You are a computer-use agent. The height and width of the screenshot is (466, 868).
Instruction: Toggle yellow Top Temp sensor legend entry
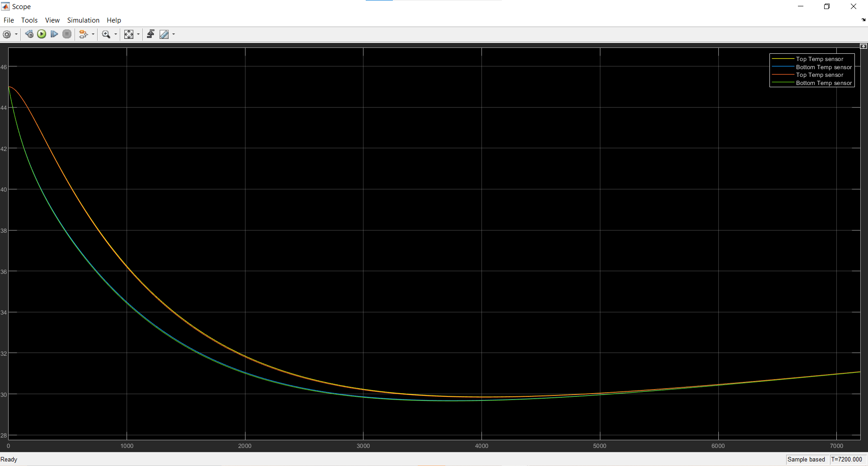point(819,59)
